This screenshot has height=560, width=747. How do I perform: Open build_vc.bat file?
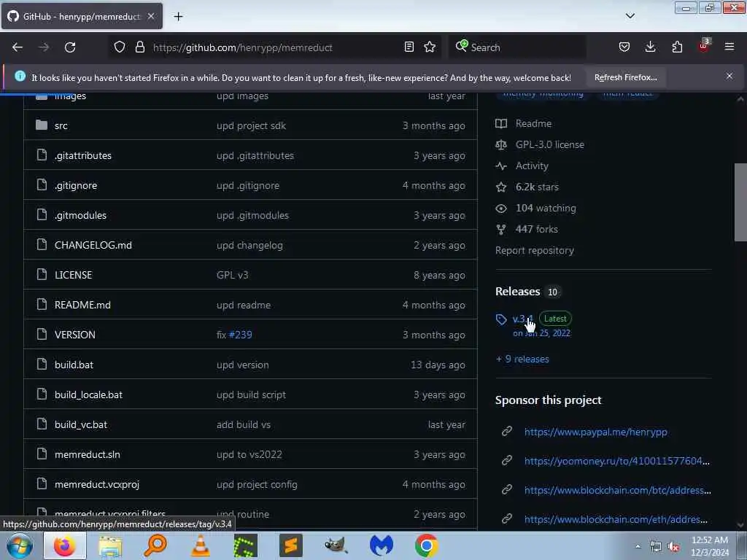pos(81,425)
